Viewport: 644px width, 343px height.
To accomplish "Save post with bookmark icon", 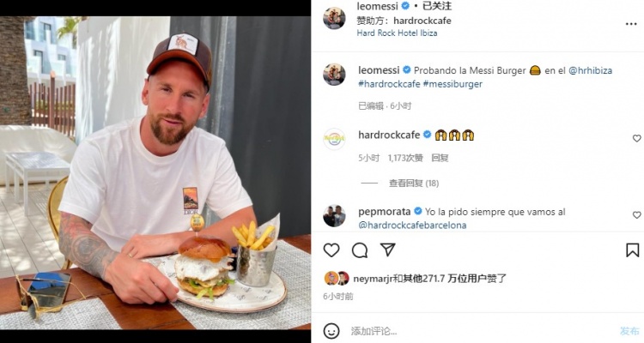I will tap(633, 250).
